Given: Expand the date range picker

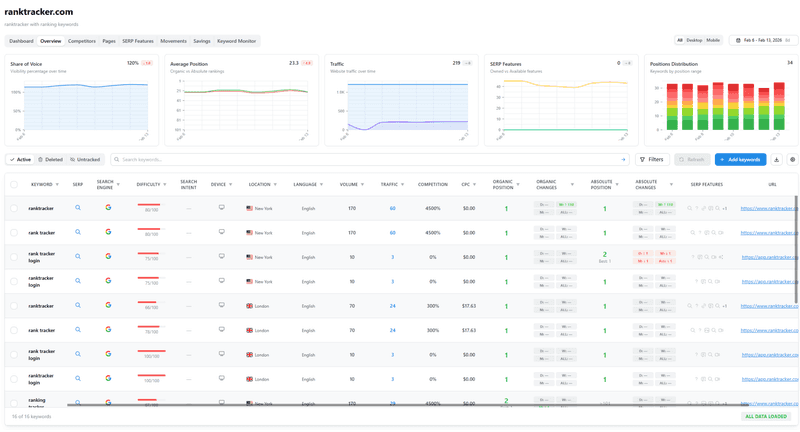Looking at the screenshot, I should (764, 41).
